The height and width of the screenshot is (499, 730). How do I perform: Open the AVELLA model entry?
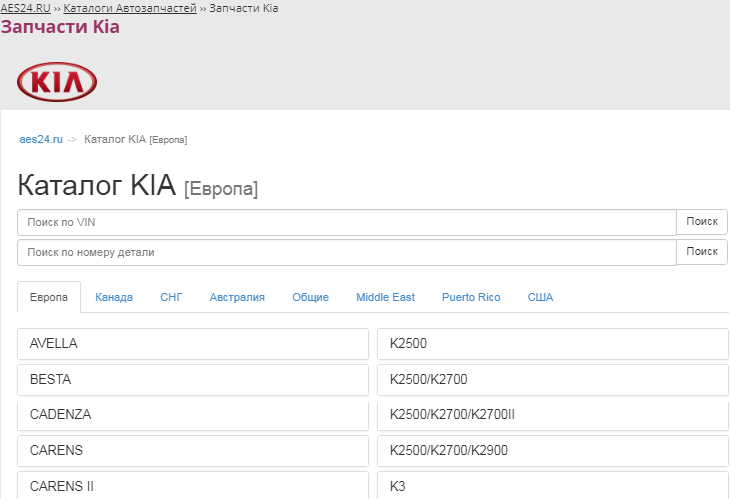193,344
